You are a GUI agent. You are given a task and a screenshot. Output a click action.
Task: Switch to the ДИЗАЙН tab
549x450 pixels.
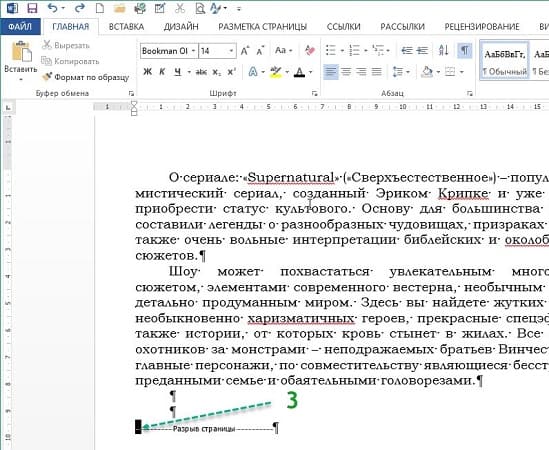coord(181,27)
